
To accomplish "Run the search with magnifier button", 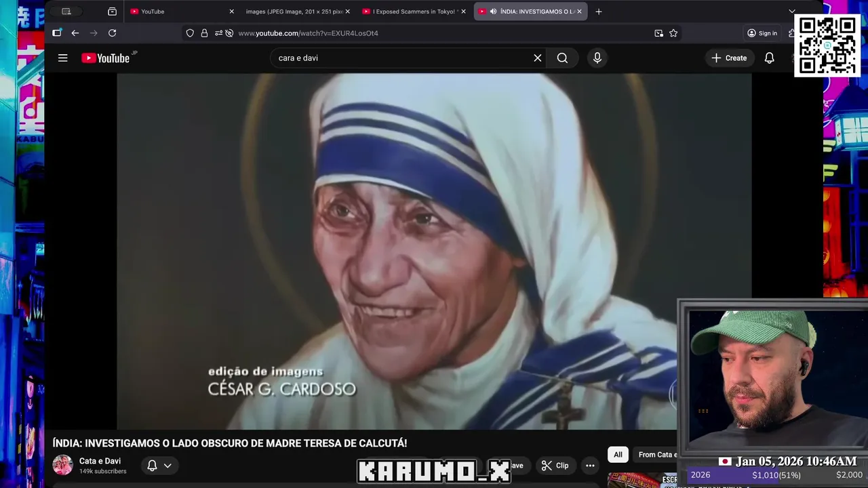I will 562,58.
